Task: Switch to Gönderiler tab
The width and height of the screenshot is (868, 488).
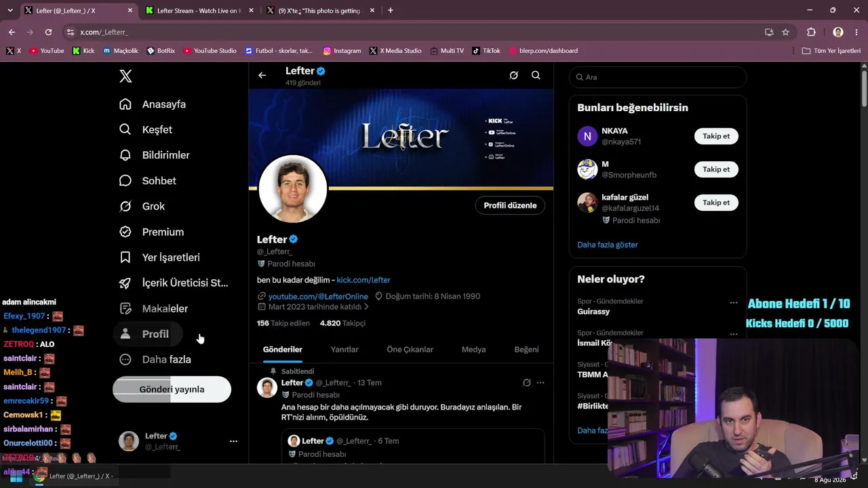Action: point(282,350)
